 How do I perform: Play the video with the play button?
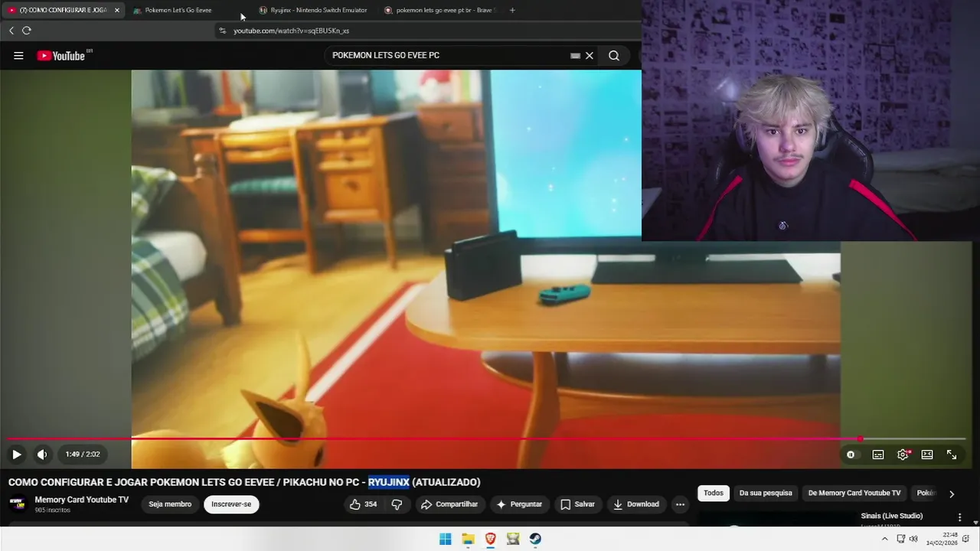pos(16,454)
